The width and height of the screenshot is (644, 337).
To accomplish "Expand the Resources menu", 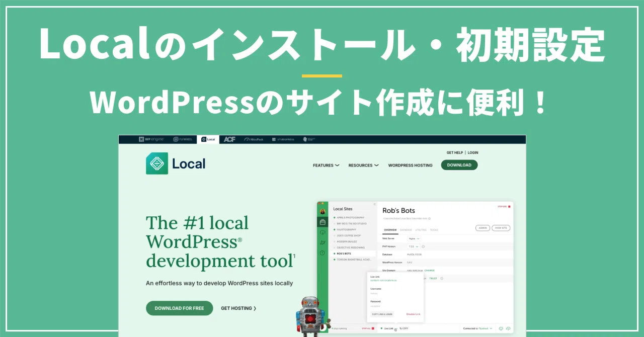I will click(364, 165).
